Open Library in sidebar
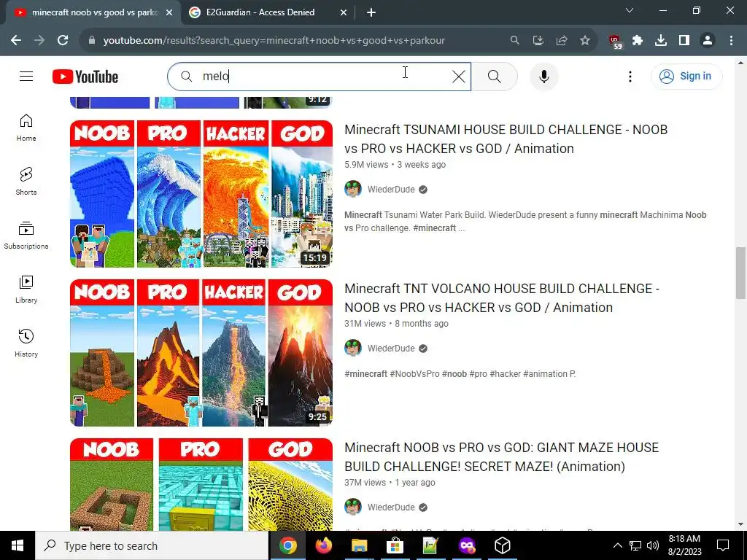This screenshot has height=560, width=747. tap(26, 289)
